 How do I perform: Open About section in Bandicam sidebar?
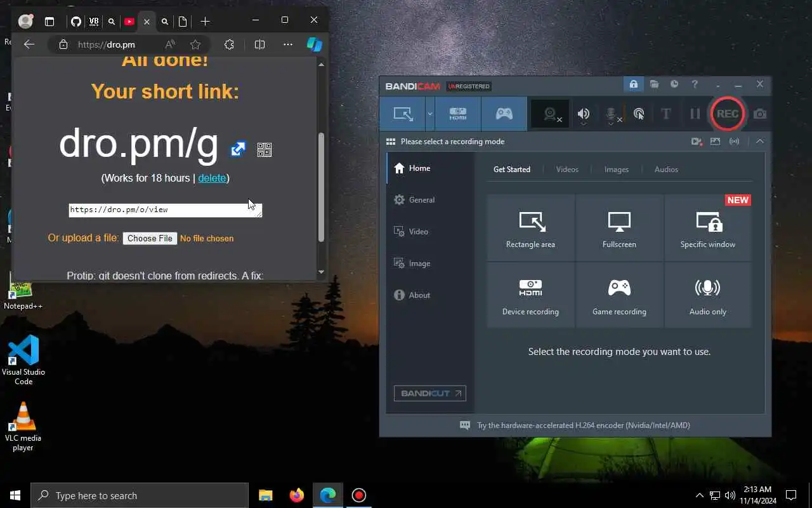pos(430,295)
